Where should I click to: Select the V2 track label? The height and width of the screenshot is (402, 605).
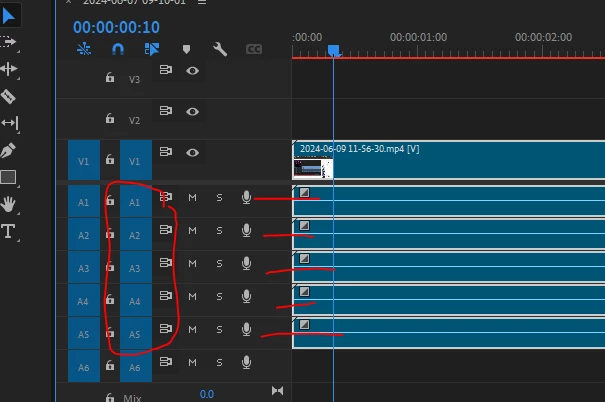(x=134, y=120)
